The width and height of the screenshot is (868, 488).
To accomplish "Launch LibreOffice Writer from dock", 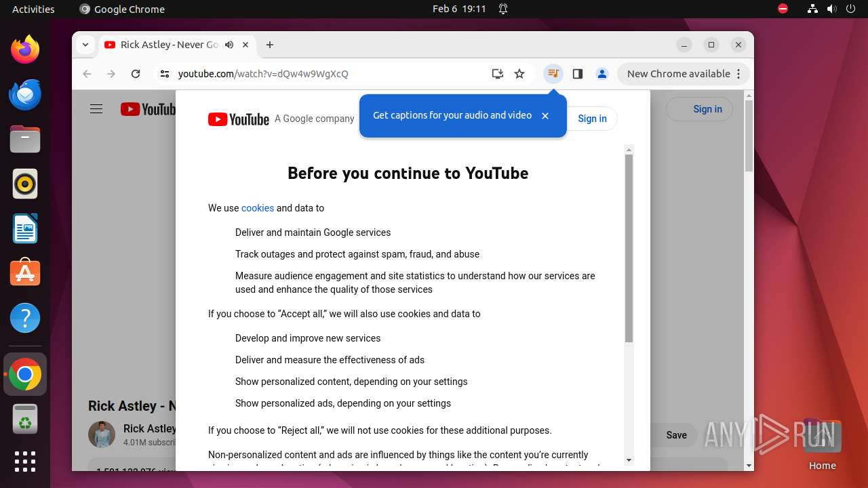I will [x=25, y=228].
